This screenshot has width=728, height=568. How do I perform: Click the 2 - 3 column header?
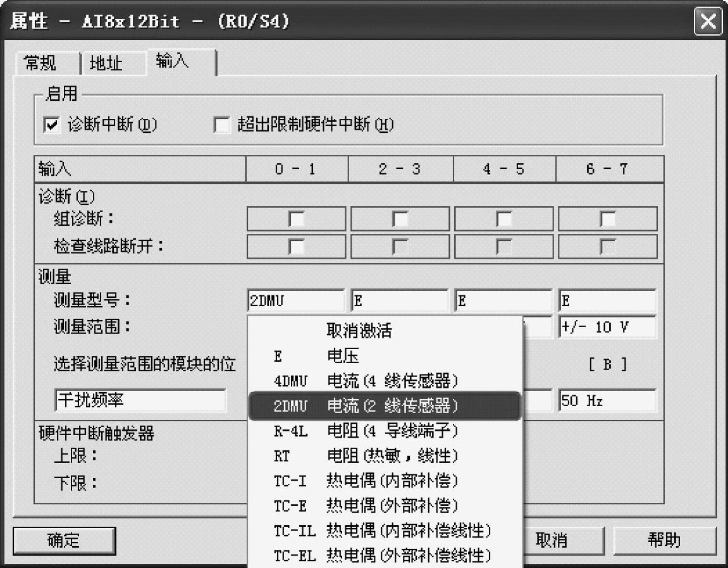click(x=400, y=169)
